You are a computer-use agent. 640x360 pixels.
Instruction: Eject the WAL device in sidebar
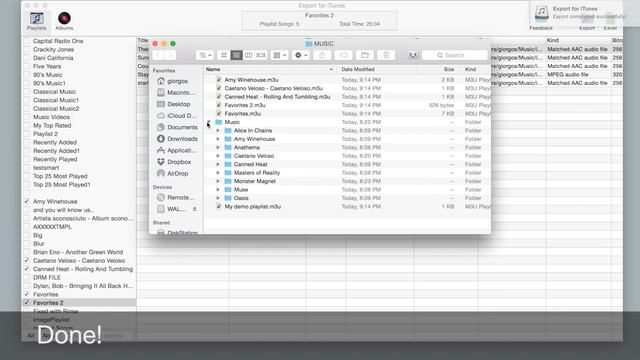[195, 209]
